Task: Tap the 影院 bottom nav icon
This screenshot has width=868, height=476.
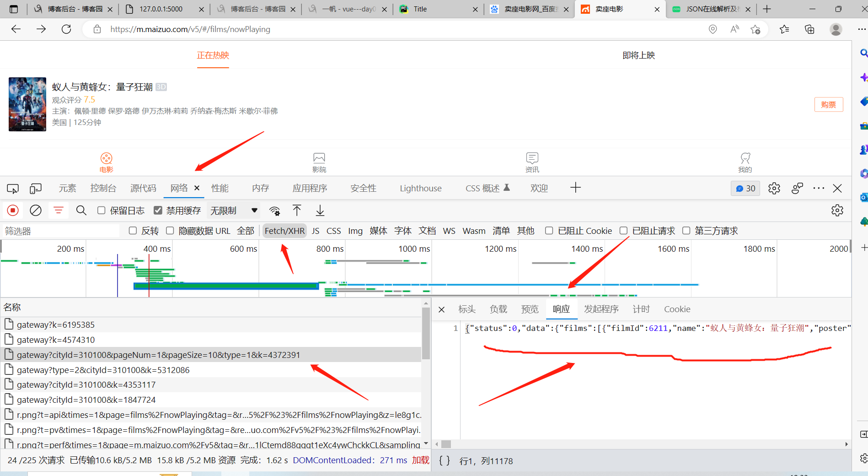Action: click(x=319, y=162)
